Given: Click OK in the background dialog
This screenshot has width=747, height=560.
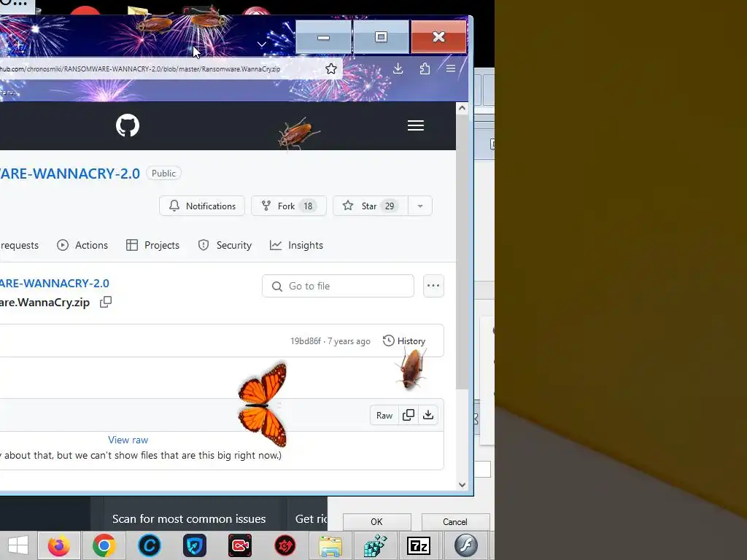Looking at the screenshot, I should [x=376, y=522].
